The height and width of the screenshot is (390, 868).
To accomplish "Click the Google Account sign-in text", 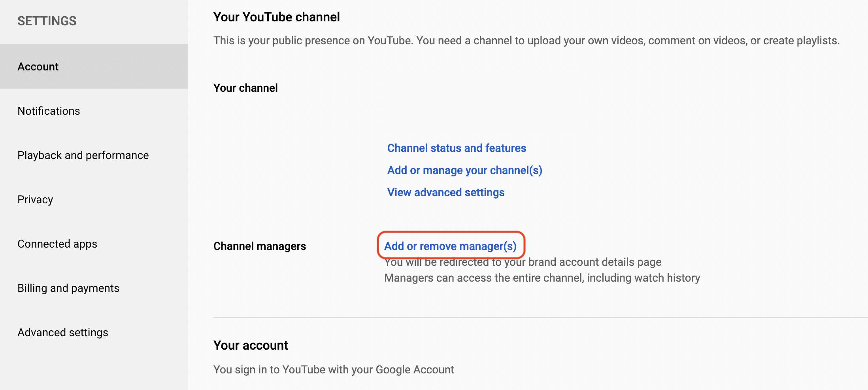I will (334, 369).
